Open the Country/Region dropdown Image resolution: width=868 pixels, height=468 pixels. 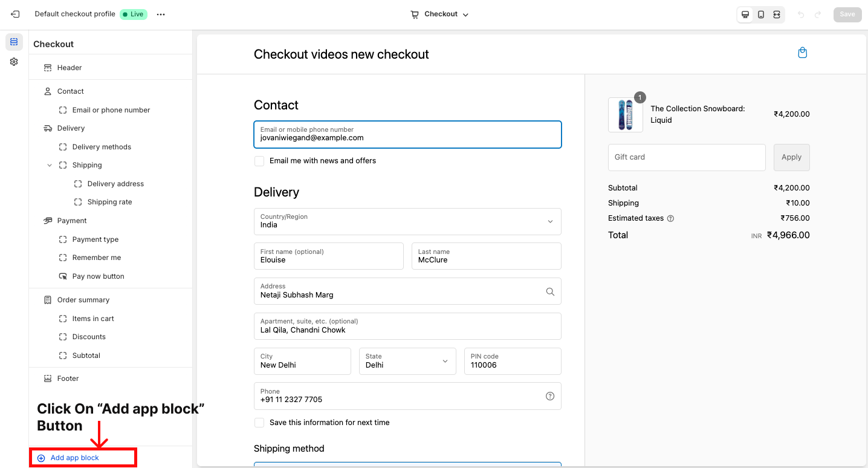click(407, 221)
